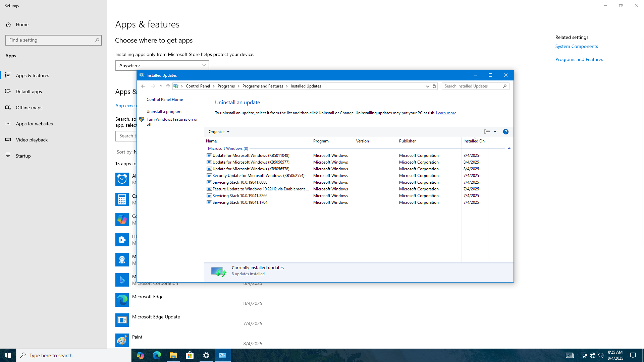Refresh the Installed Updates list
This screenshot has width=644, height=362.
tap(434, 86)
